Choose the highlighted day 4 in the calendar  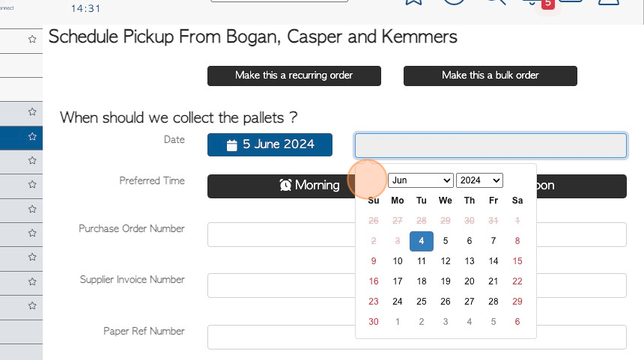(422, 241)
